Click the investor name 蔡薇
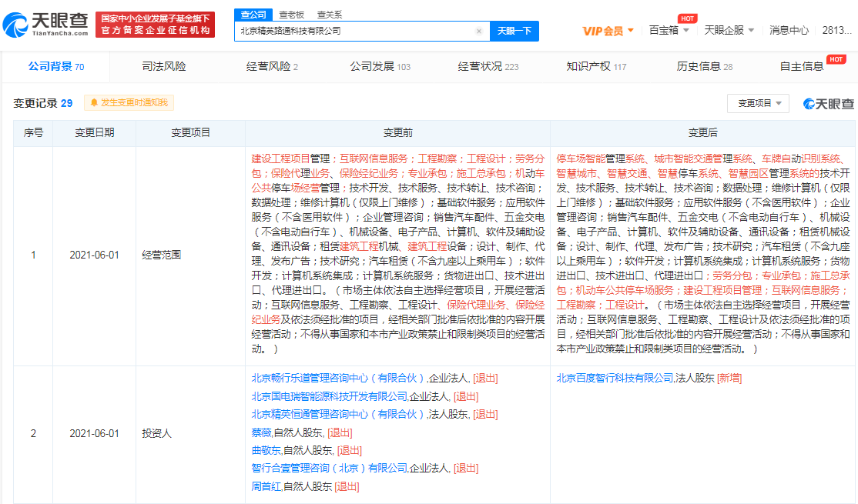 (261, 432)
